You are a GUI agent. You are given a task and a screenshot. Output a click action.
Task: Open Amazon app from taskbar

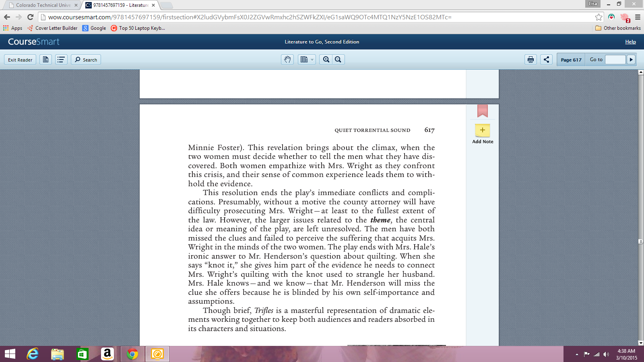tap(107, 354)
